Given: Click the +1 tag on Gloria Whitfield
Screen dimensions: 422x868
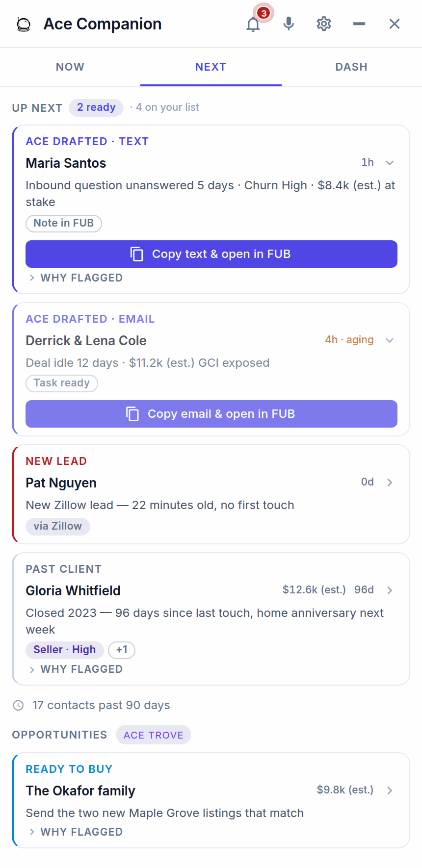Looking at the screenshot, I should click(x=122, y=650).
